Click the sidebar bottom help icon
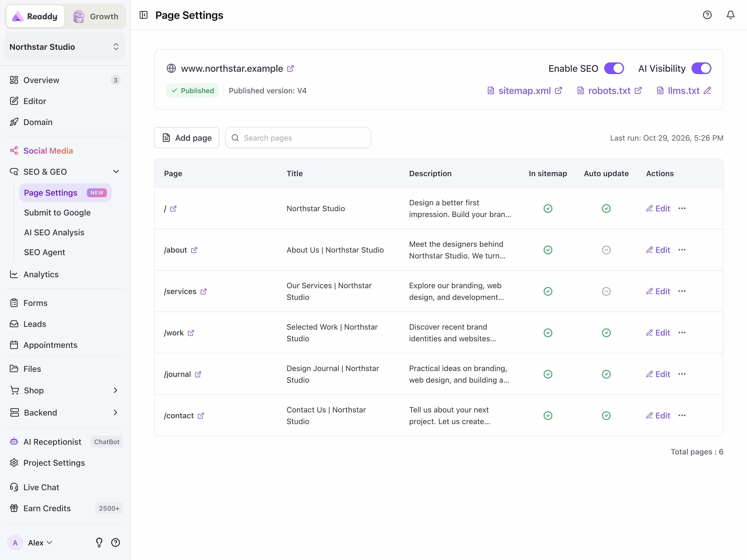 pyautogui.click(x=116, y=542)
